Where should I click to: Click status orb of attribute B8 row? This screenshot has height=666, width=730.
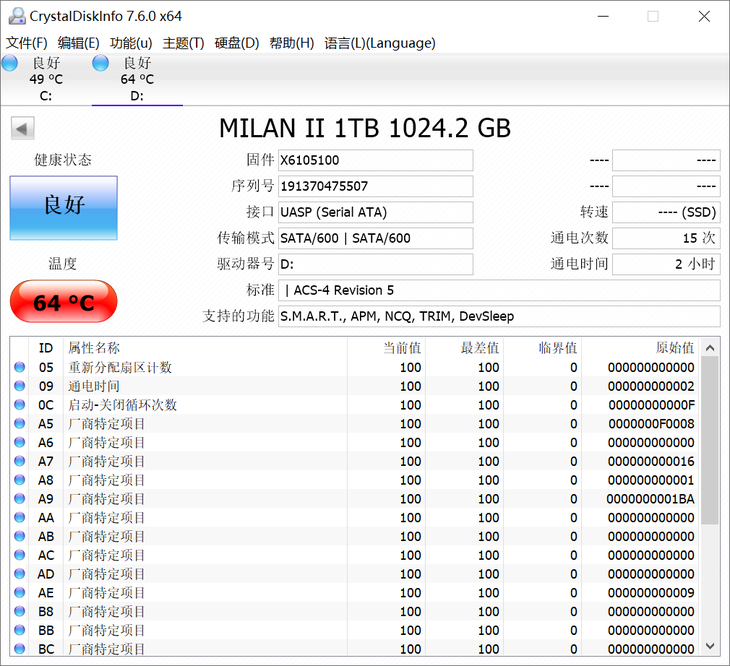[20, 611]
